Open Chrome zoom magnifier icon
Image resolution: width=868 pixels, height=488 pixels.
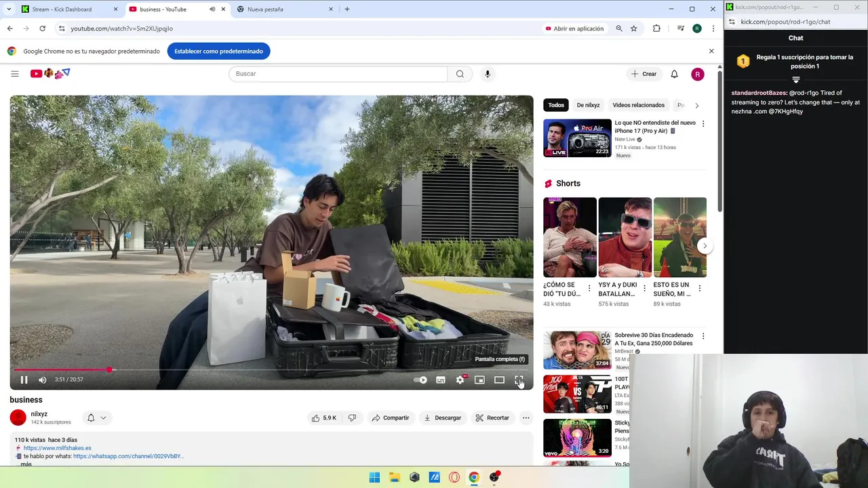click(x=618, y=28)
